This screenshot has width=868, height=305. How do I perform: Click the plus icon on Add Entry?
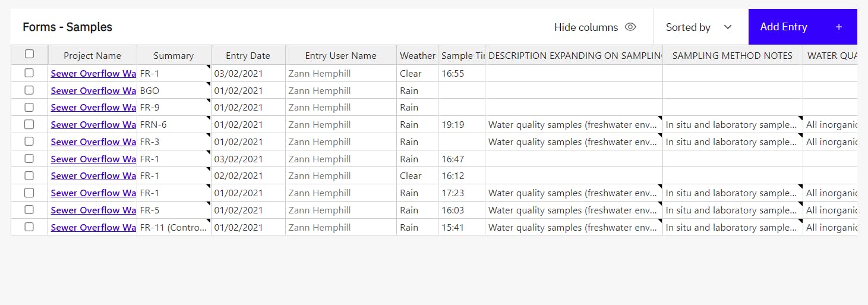tap(839, 27)
